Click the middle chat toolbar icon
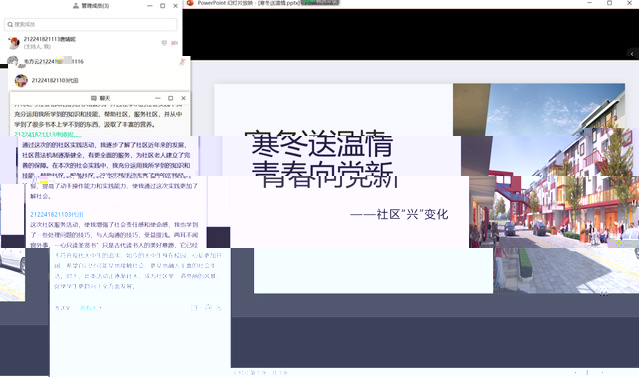 click(208, 308)
